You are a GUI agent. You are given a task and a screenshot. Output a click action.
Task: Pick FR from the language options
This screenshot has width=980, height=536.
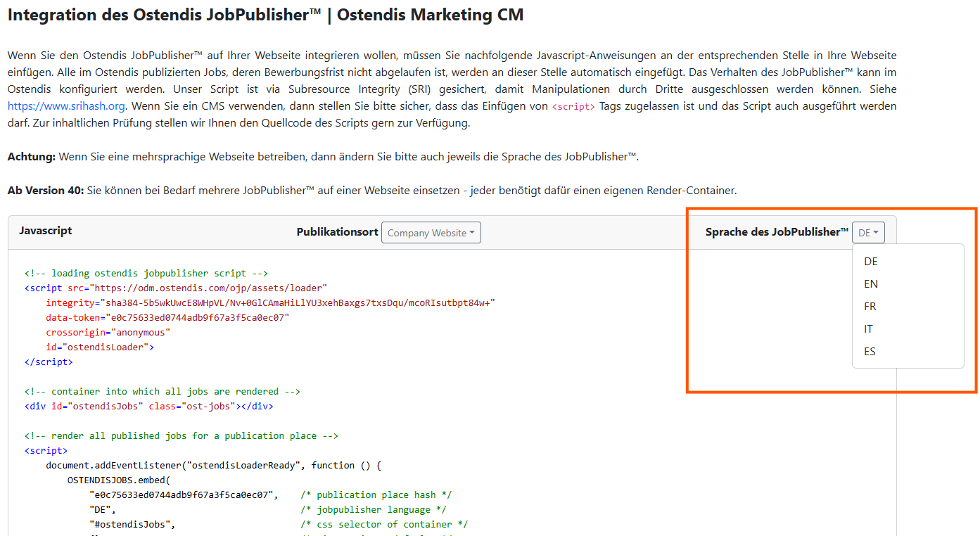[870, 307]
